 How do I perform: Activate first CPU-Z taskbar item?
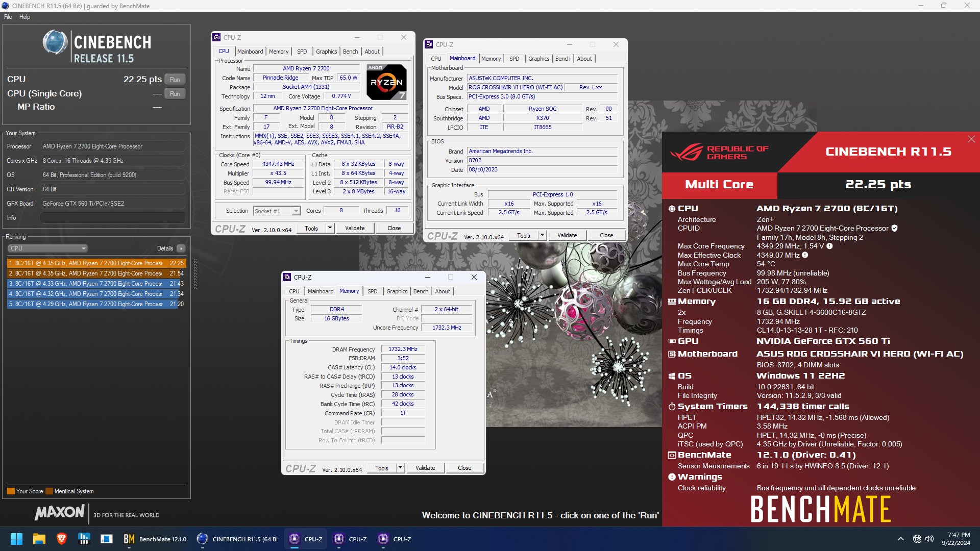click(306, 539)
